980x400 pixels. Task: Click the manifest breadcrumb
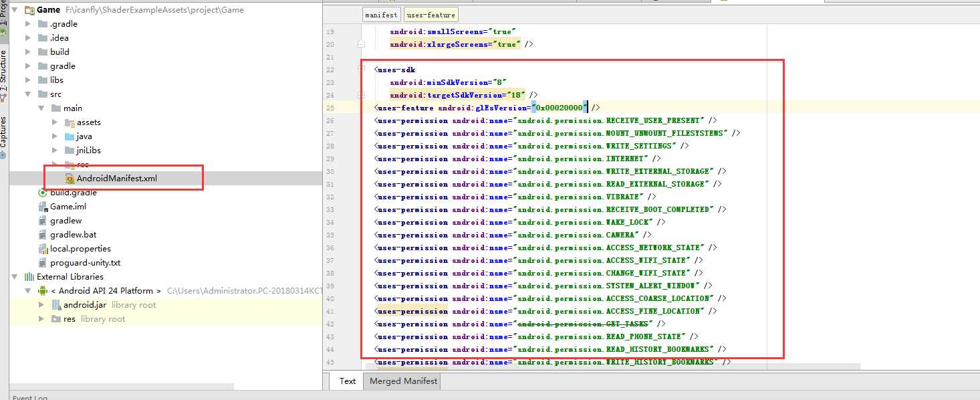[381, 15]
